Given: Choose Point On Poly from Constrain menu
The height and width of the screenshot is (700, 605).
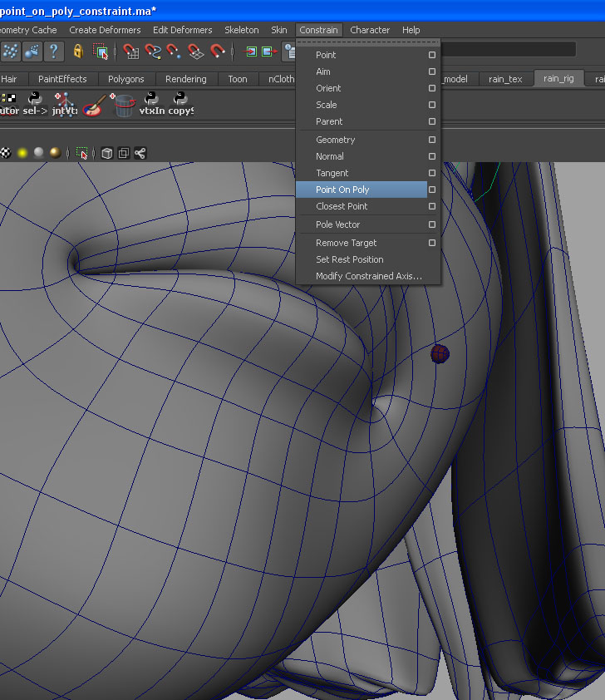Looking at the screenshot, I should [342, 190].
